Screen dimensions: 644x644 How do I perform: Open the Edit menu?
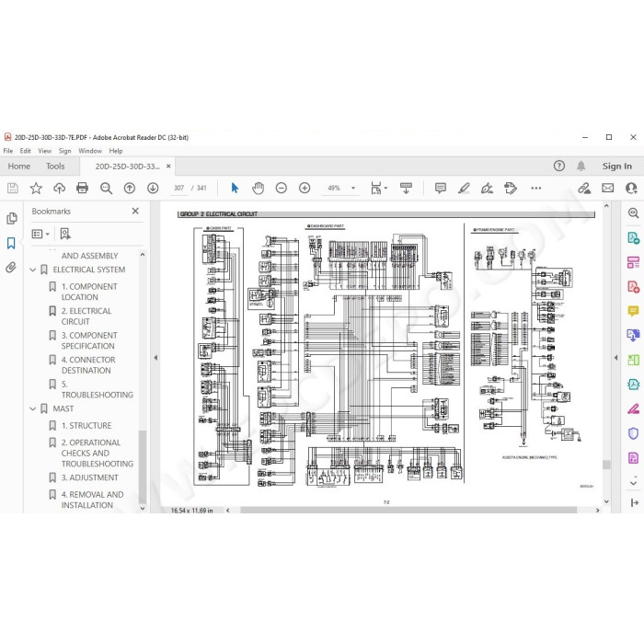click(26, 151)
